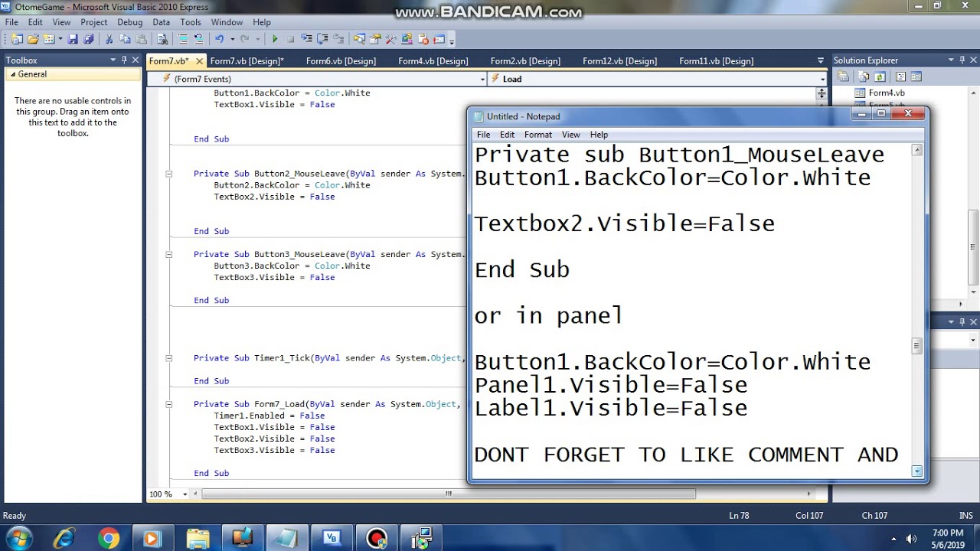This screenshot has width=980, height=551.
Task: Open the 100 % zoom dropdown
Action: pyautogui.click(x=185, y=494)
